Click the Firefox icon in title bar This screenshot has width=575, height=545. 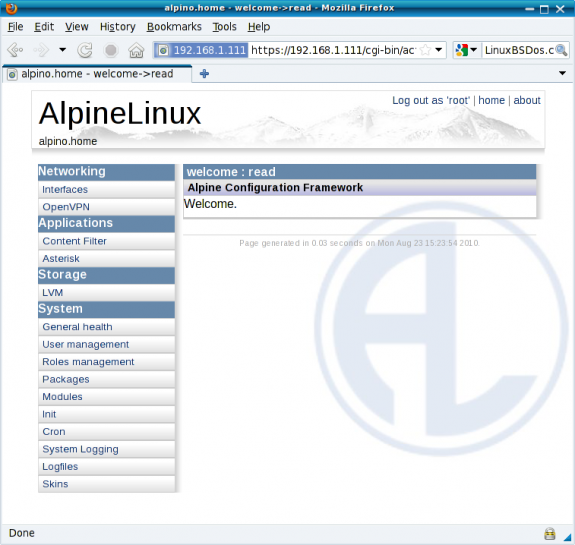[11, 8]
